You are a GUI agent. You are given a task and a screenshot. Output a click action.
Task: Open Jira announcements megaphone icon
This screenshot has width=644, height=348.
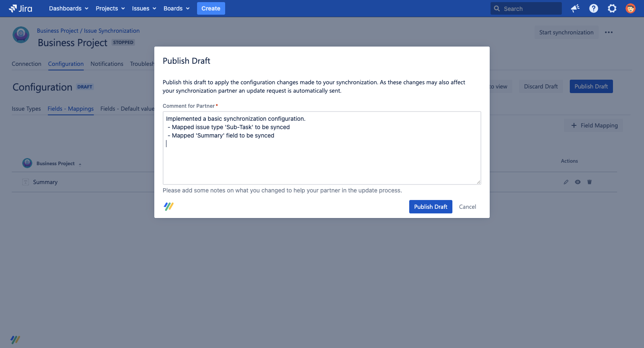(575, 8)
